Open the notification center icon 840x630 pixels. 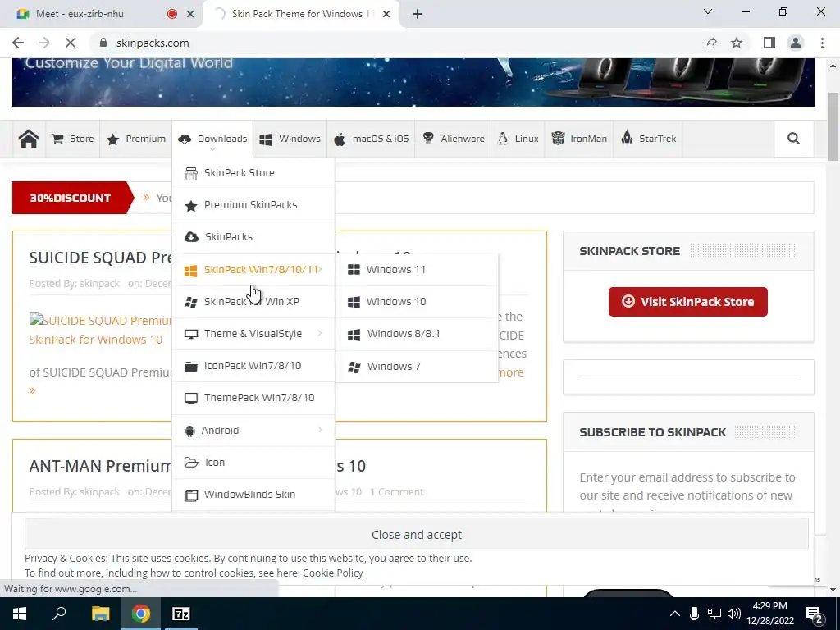[x=815, y=614]
